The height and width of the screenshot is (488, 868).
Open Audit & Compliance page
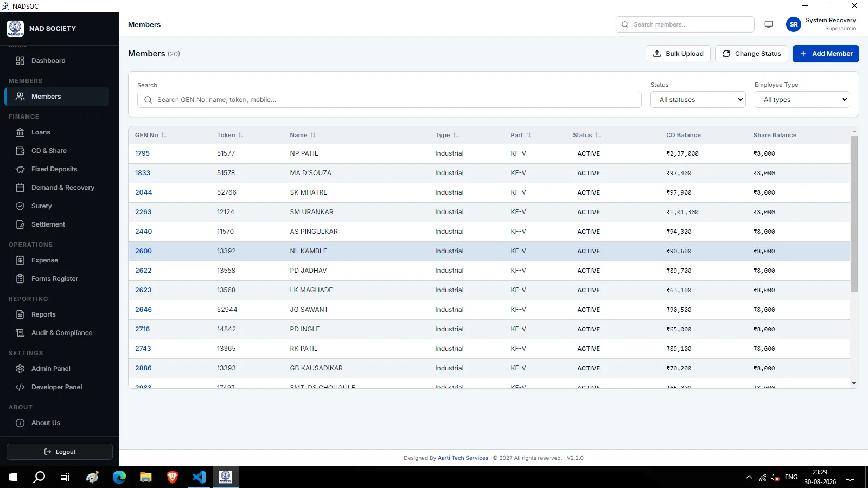pyautogui.click(x=57, y=333)
